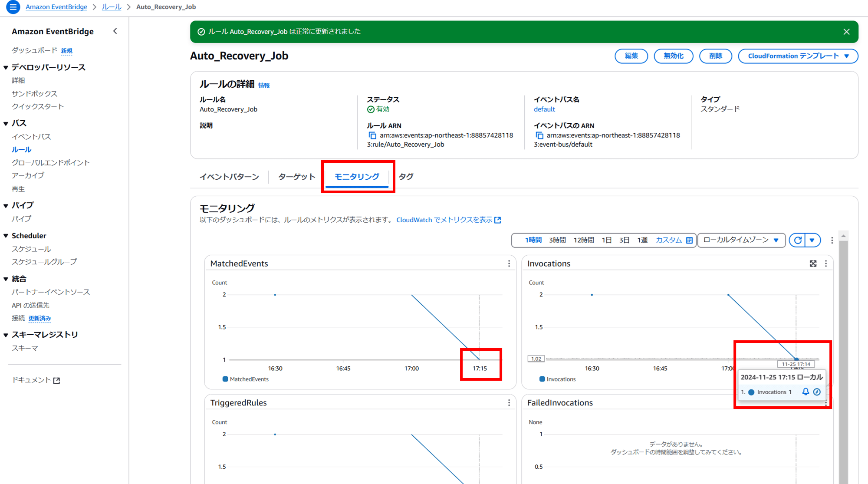Image resolution: width=868 pixels, height=484 pixels.
Task: Create alarm from Invocations tooltip bell
Action: click(x=806, y=392)
